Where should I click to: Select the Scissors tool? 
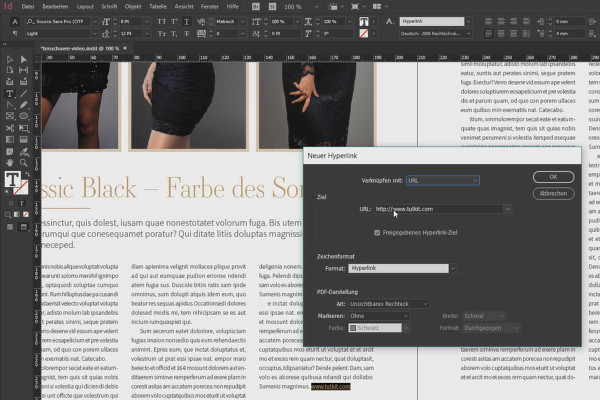tap(10, 128)
